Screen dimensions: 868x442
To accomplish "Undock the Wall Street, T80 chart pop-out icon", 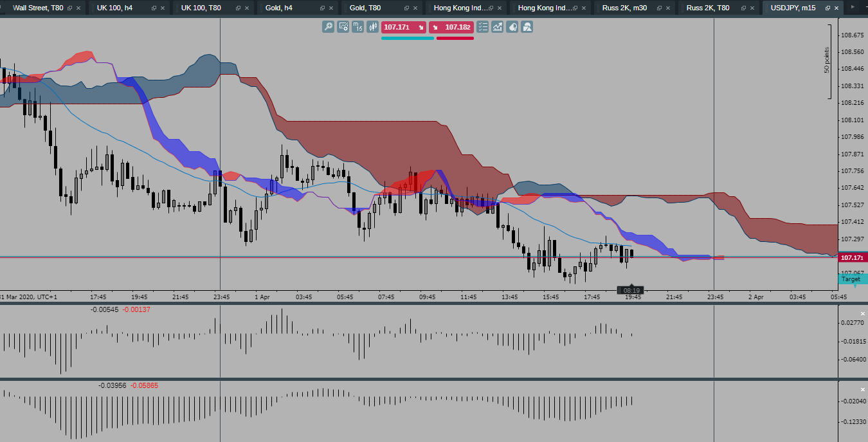I will (x=69, y=8).
